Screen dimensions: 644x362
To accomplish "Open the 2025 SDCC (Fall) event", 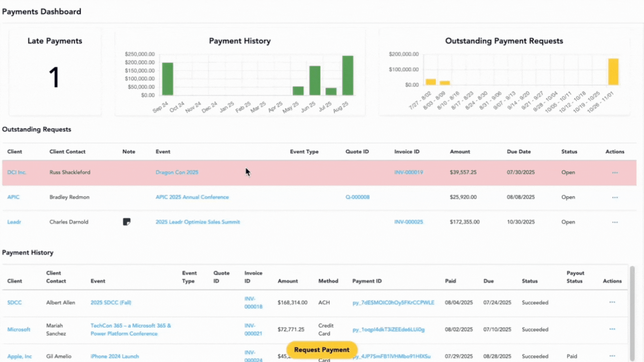I will 111,302.
